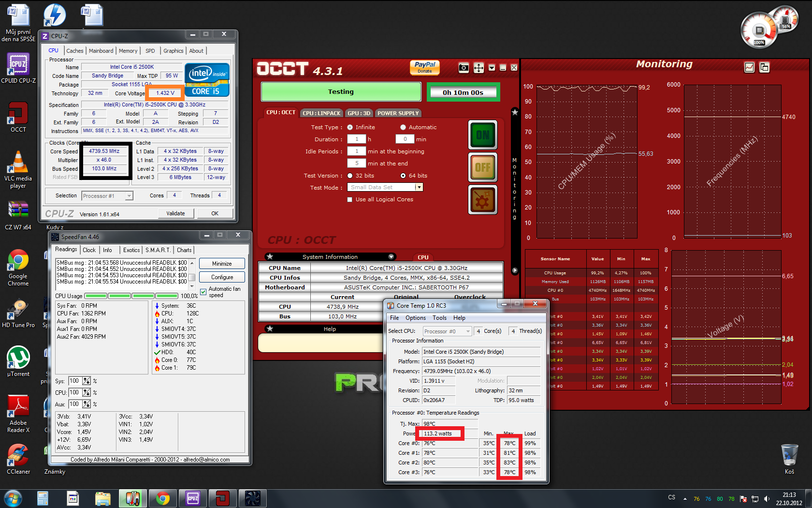Click the SpeedFan Minimize button
Image resolution: width=812 pixels, height=508 pixels.
pyautogui.click(x=222, y=264)
